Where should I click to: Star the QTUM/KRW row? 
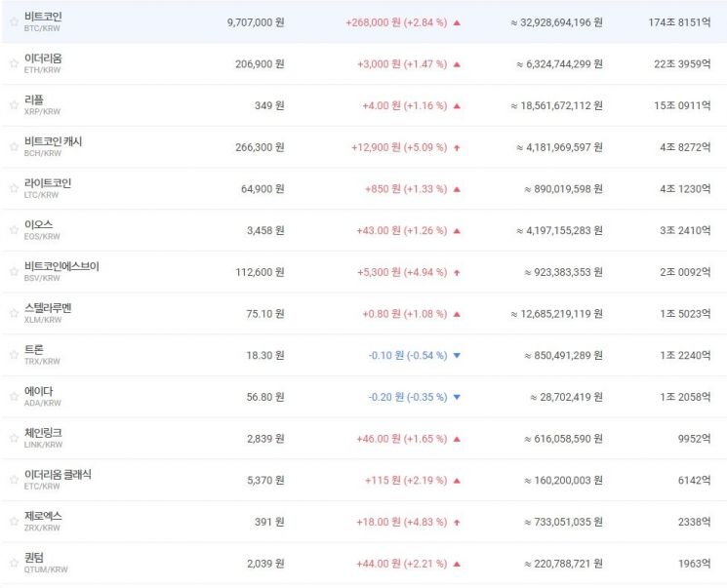(14, 563)
